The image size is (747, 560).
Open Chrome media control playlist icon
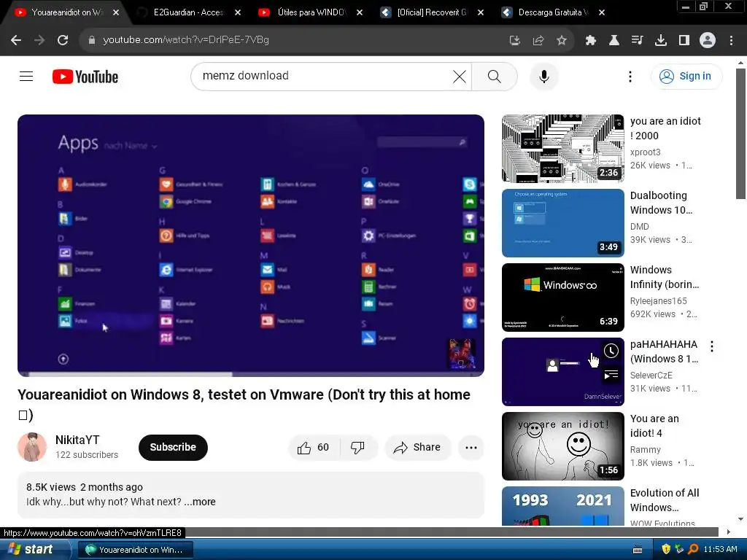tap(638, 41)
